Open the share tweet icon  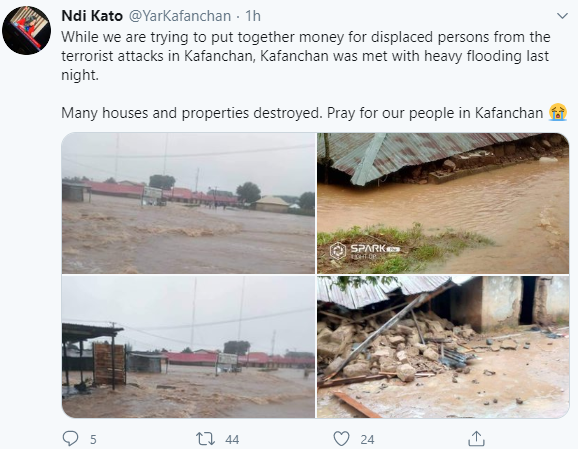click(476, 439)
